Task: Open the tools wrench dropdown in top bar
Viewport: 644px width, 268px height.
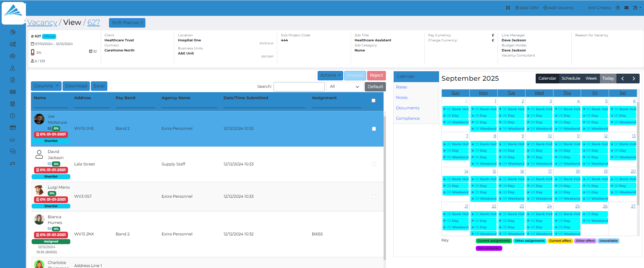Action: (637, 8)
